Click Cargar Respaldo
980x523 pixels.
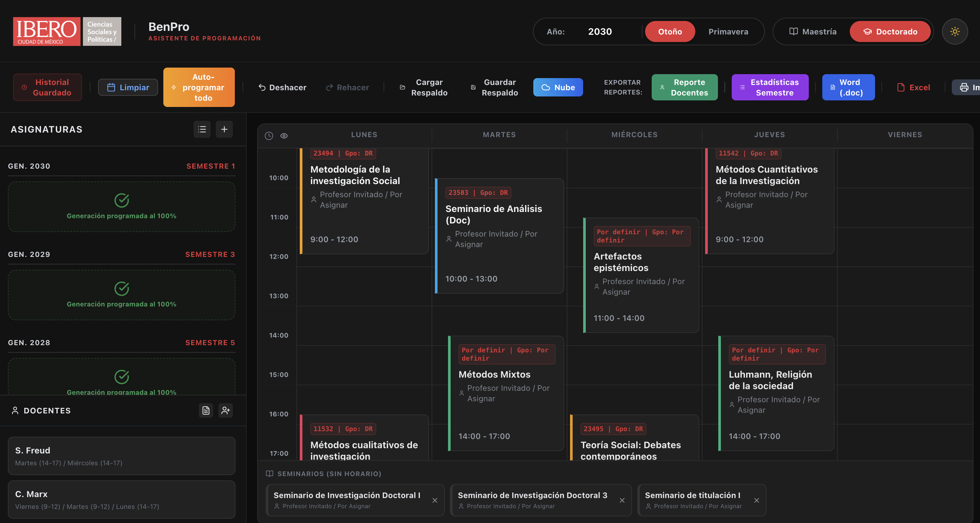[x=423, y=87]
